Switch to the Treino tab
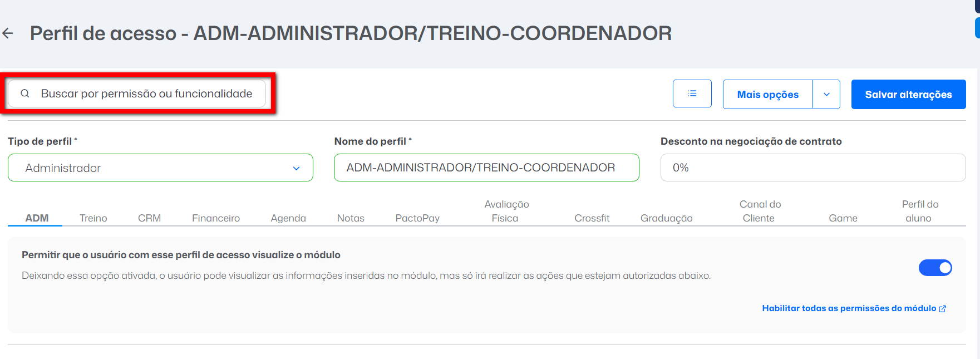Screen dimensions: 980x359 coord(93,218)
